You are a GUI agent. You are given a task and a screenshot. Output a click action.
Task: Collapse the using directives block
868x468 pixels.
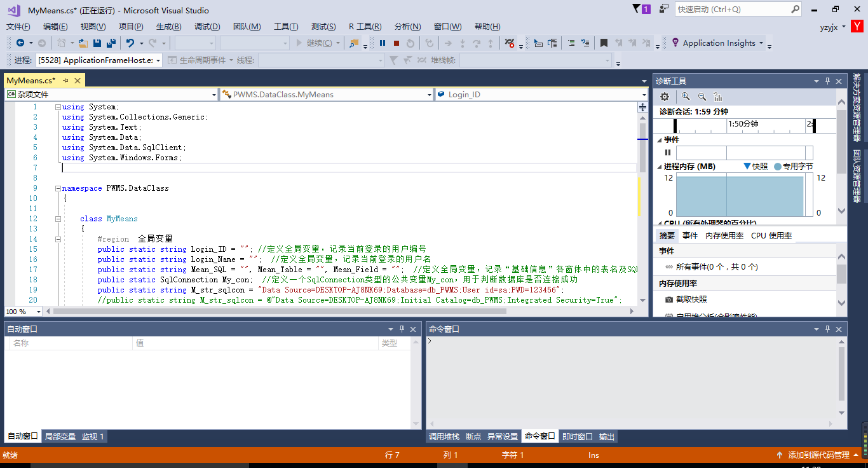pos(58,107)
